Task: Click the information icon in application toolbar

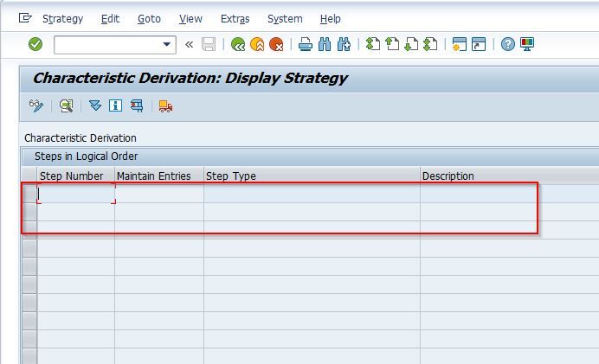Action: tap(115, 105)
